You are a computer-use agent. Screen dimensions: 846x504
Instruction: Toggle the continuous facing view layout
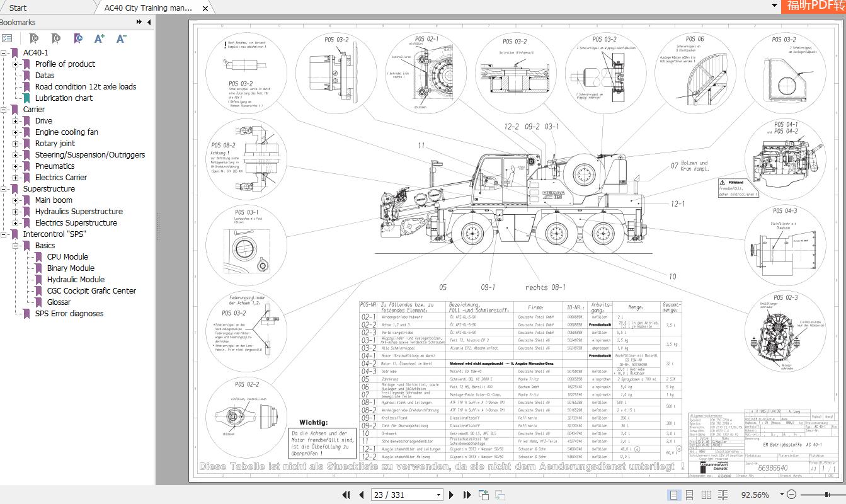(x=723, y=495)
